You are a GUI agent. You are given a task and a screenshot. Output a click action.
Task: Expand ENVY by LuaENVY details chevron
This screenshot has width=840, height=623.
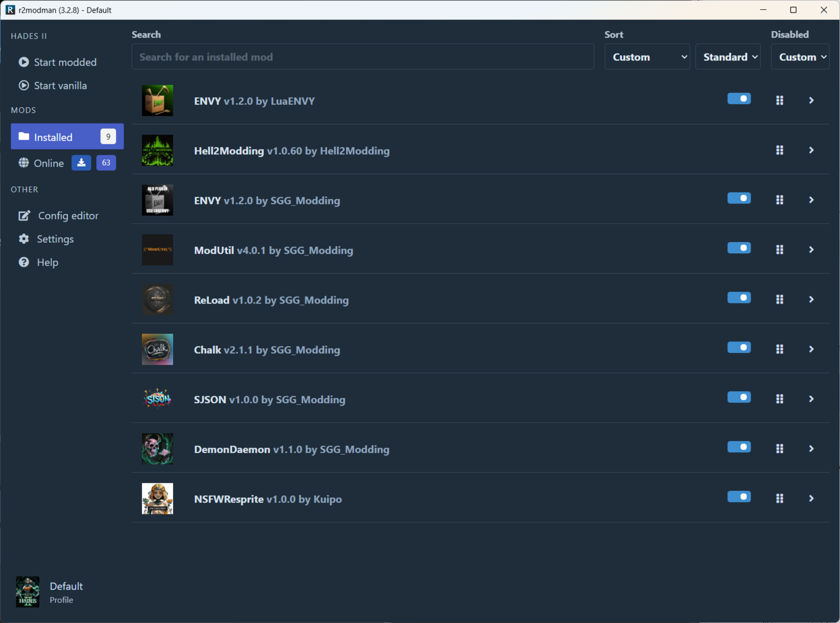click(811, 100)
